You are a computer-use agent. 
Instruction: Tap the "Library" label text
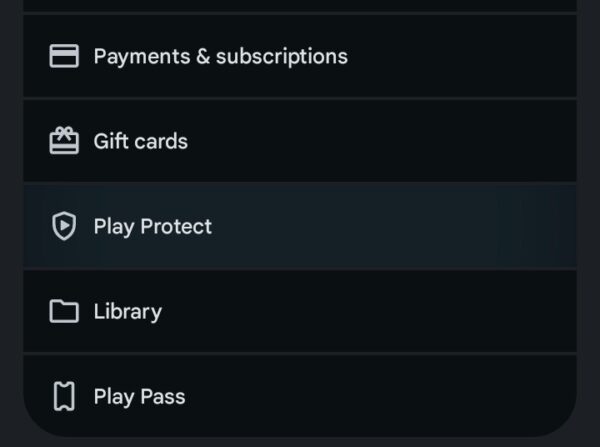[x=127, y=312]
